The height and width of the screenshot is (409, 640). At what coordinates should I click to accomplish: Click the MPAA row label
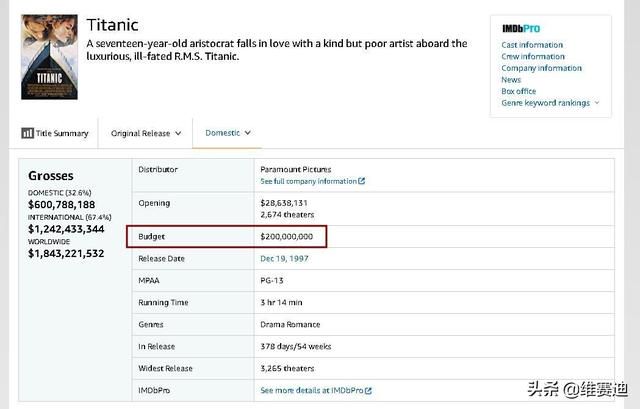point(149,281)
